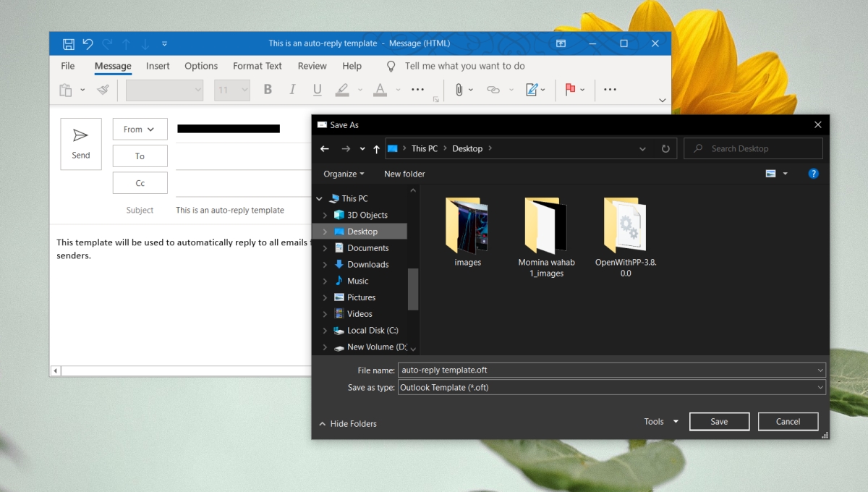Undo the last action in the message
The width and height of the screenshot is (868, 492).
click(88, 43)
